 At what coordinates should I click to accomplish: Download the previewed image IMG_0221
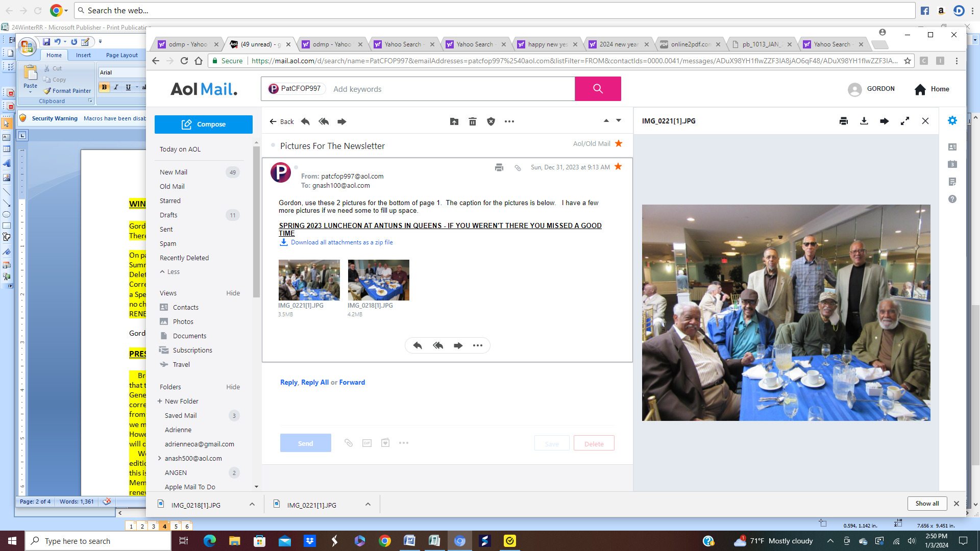pos(864,121)
